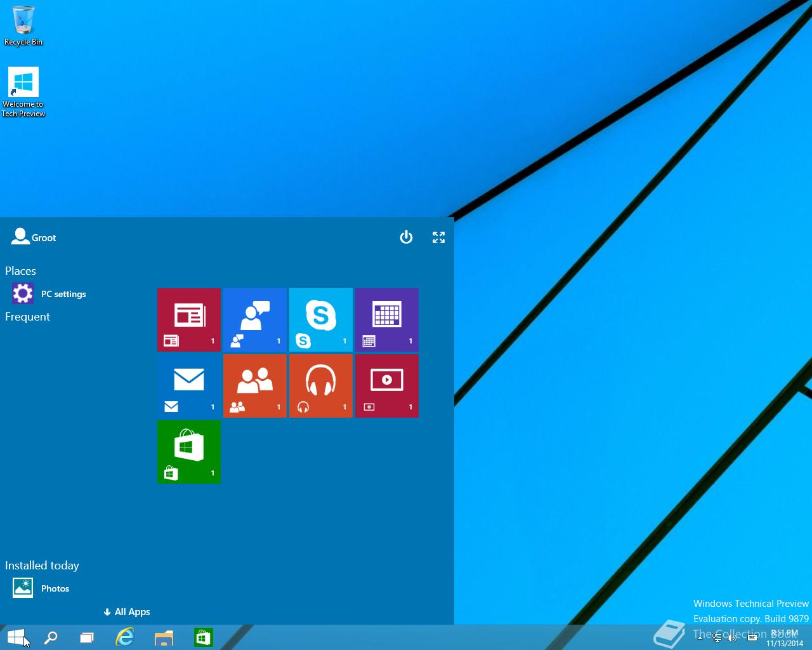
Task: Open the Calendar tile
Action: (387, 320)
